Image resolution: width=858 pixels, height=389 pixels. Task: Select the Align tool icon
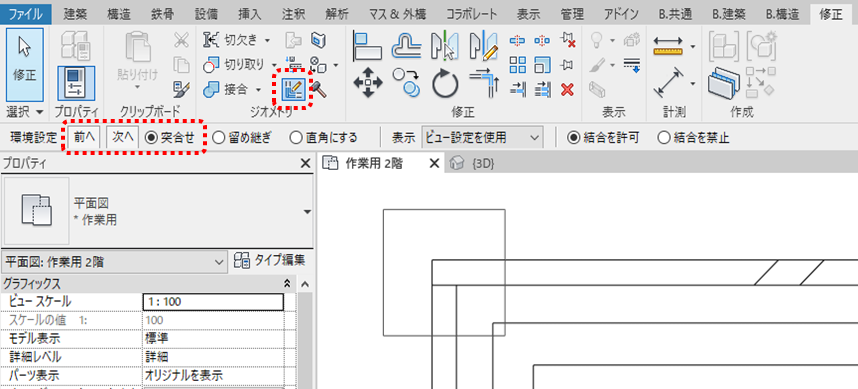coord(368,45)
